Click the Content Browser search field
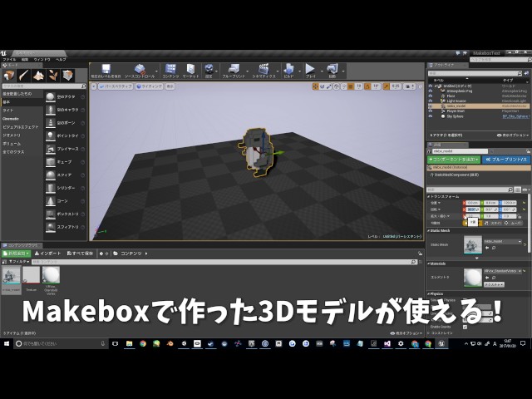The image size is (532, 399). point(224,262)
